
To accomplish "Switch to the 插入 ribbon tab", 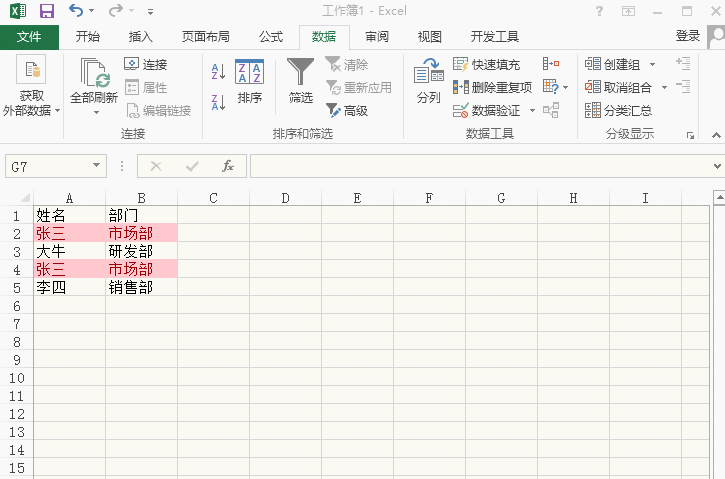I will point(141,37).
